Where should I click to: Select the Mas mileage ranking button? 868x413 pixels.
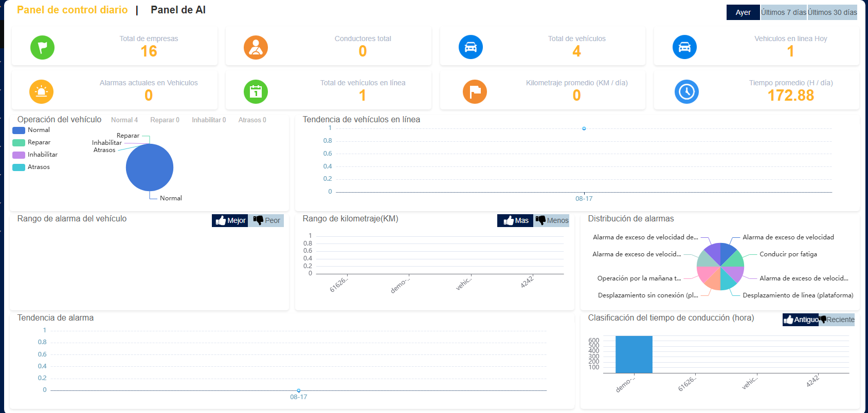515,220
